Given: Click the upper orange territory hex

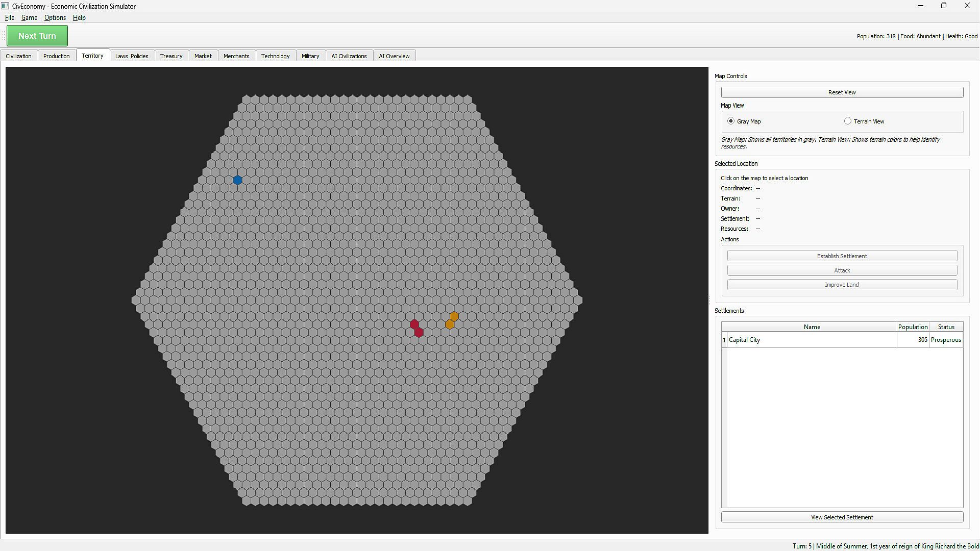Looking at the screenshot, I should (x=454, y=316).
